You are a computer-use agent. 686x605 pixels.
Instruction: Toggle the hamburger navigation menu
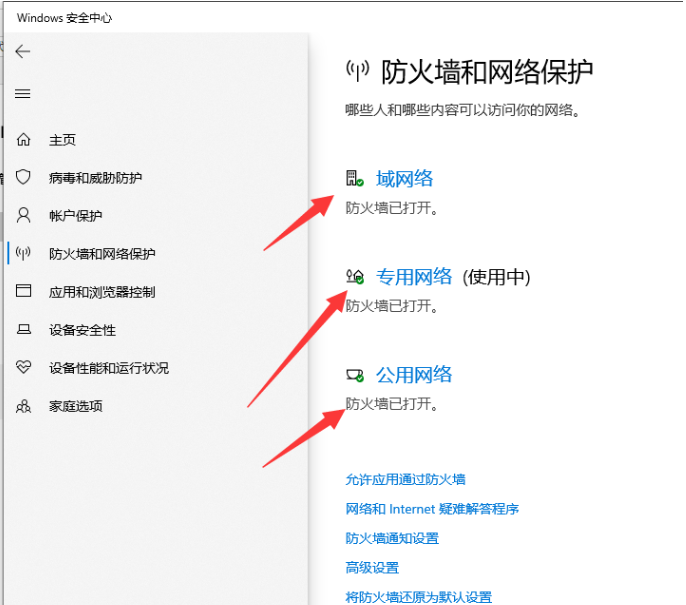[x=23, y=94]
